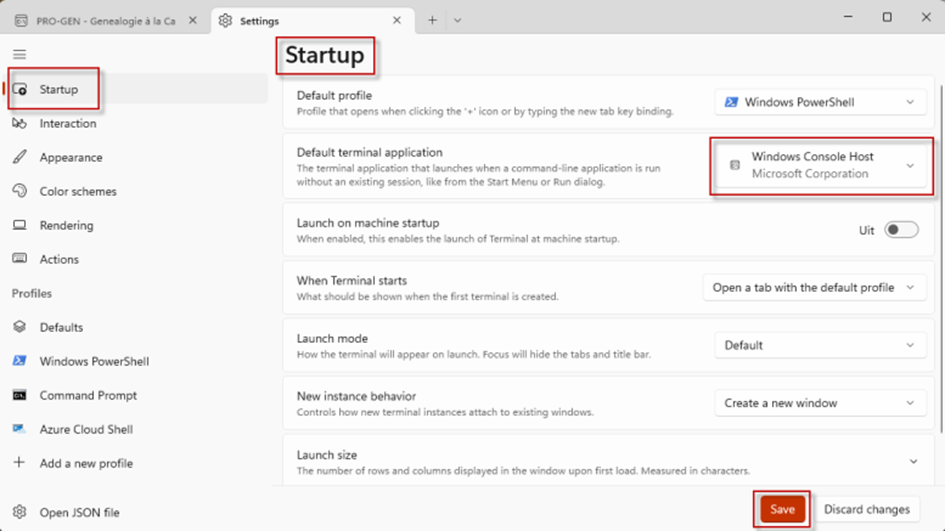Select Startup in the sidebar
Screen dimensions: 945x531
(x=58, y=90)
